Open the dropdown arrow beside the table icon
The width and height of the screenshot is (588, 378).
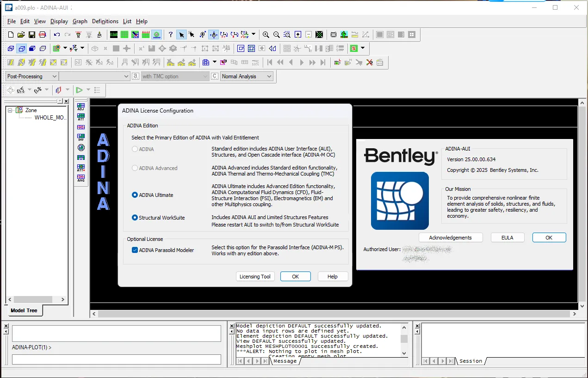tap(215, 62)
